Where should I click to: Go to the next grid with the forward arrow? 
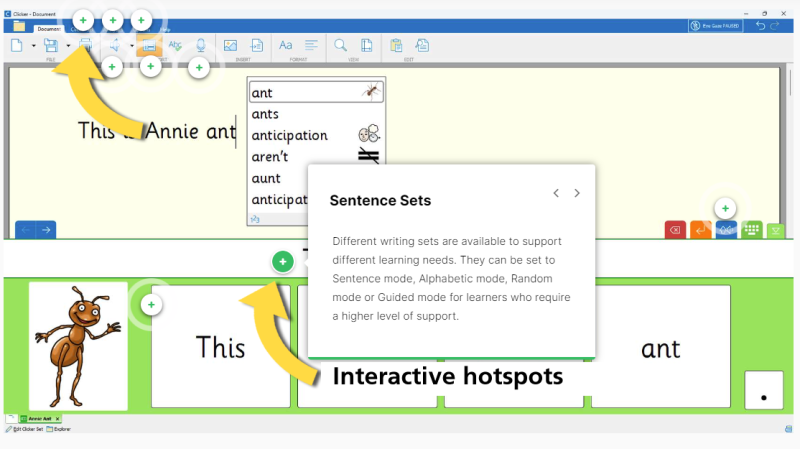[46, 230]
